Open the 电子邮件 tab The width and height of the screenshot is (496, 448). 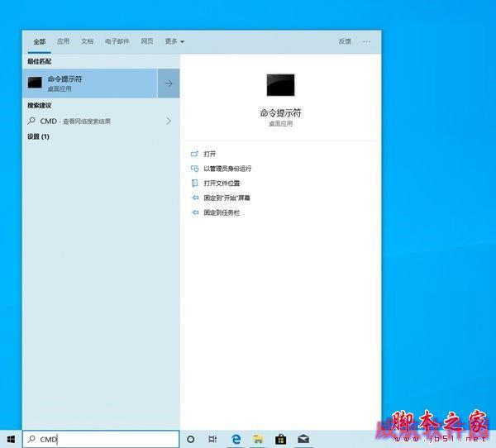click(117, 41)
